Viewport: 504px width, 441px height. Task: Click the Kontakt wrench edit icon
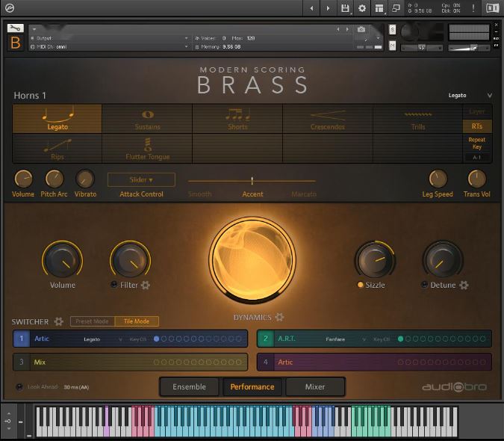click(15, 28)
